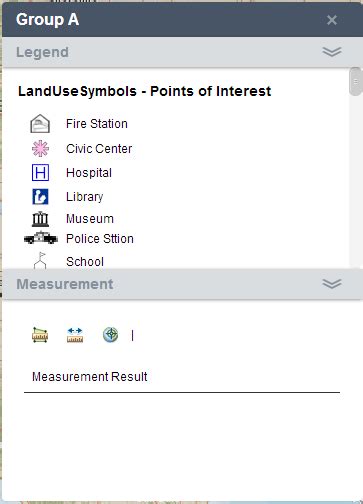
Task: Click the blue Library symbol
Action: (40, 197)
